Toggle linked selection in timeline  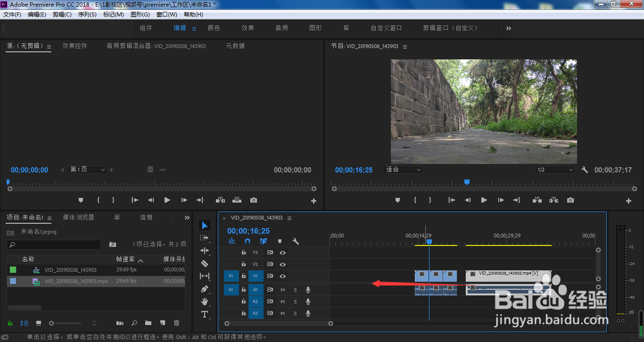click(x=264, y=241)
